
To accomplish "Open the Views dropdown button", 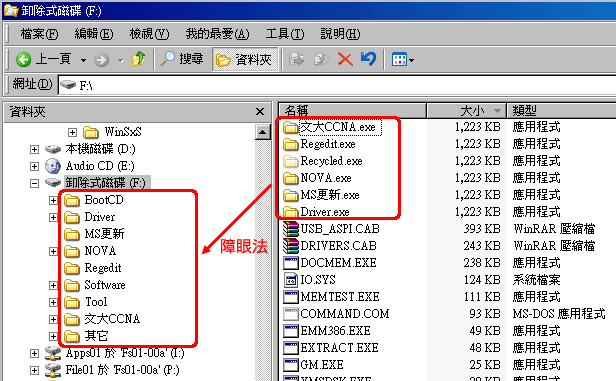I will coord(403,60).
